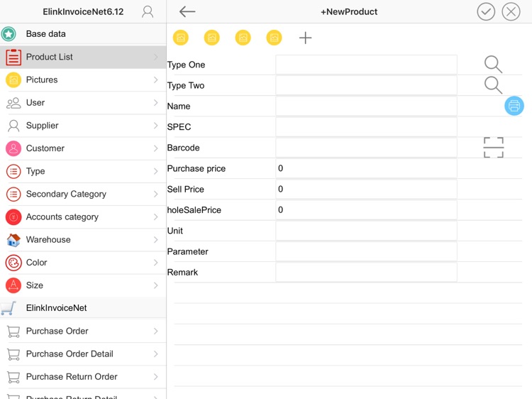Click the SPEC input field
Image resolution: width=532 pixels, height=399 pixels.
tap(366, 126)
